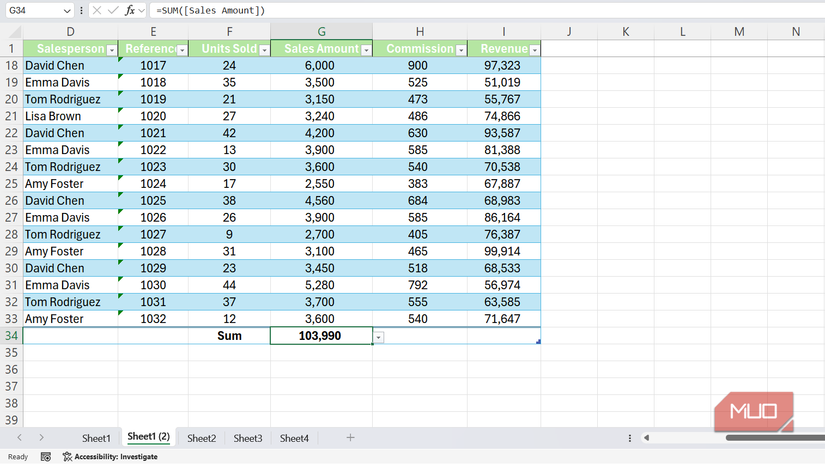This screenshot has width=825, height=464.
Task: Click the vertical dots sheet tab splitter handle
Action: (630, 438)
